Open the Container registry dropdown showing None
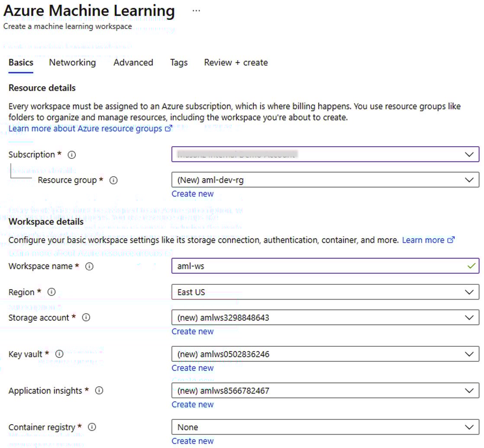 [326, 427]
